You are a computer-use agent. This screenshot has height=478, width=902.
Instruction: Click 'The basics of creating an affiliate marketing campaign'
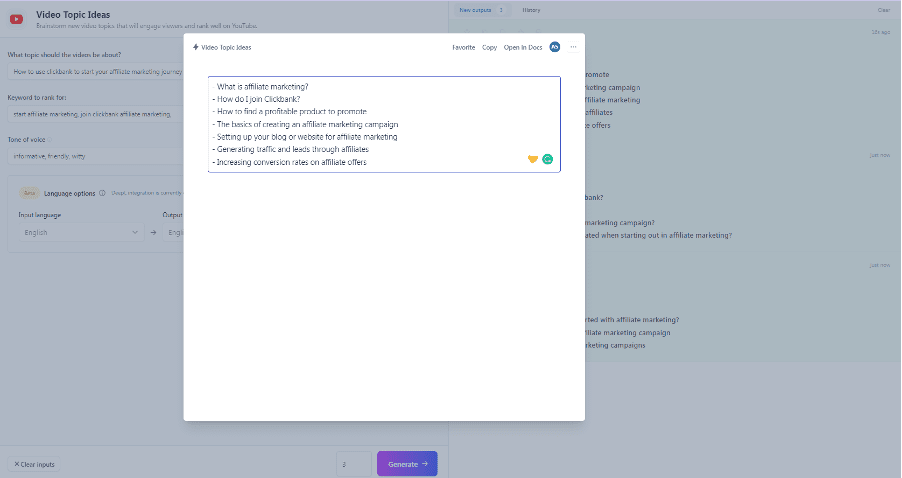[x=305, y=124]
